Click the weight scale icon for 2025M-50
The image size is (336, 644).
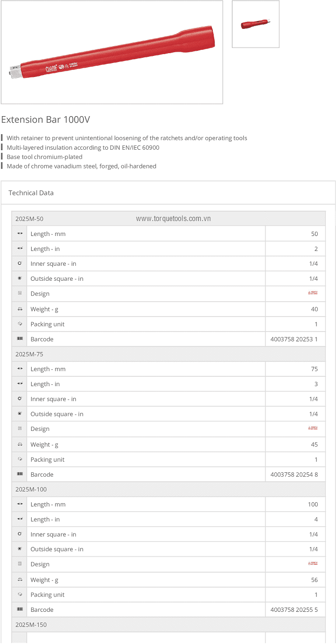tap(20, 309)
